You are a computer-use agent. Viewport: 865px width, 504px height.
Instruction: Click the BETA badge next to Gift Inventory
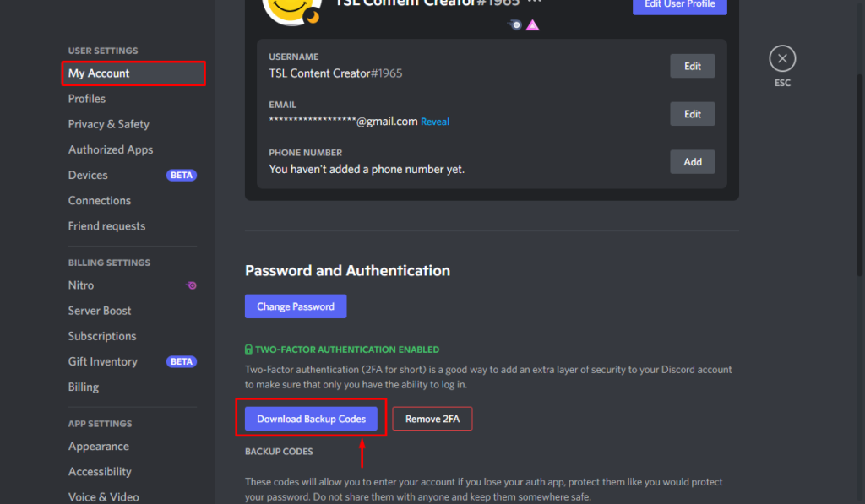[181, 361]
